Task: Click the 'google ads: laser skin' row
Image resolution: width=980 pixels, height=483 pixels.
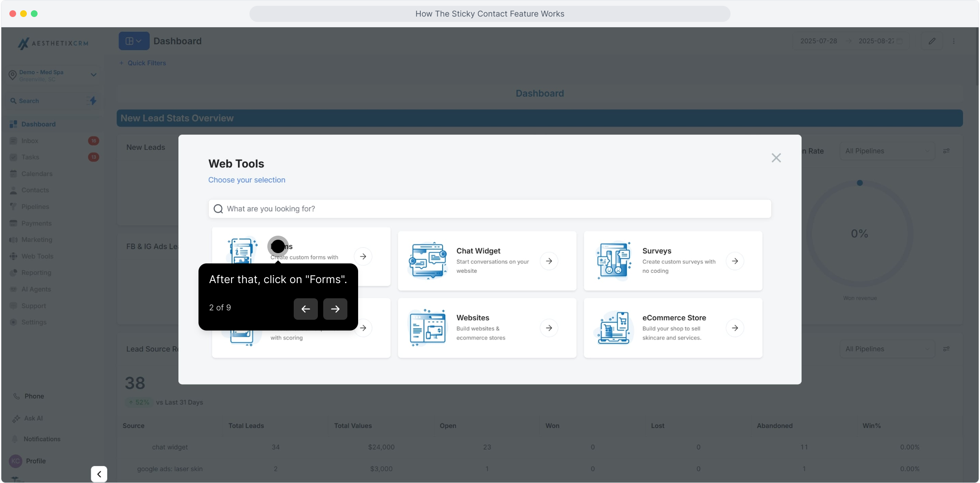Action: [x=540, y=469]
